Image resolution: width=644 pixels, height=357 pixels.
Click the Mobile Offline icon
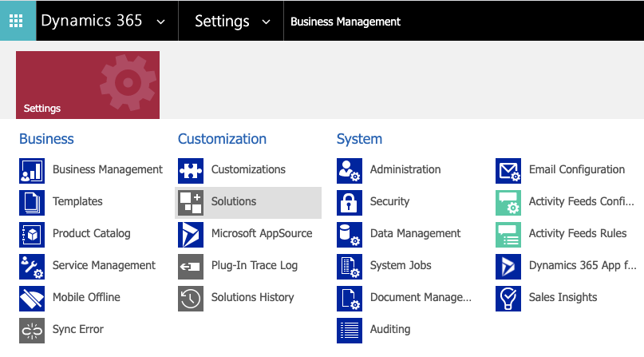click(x=32, y=299)
